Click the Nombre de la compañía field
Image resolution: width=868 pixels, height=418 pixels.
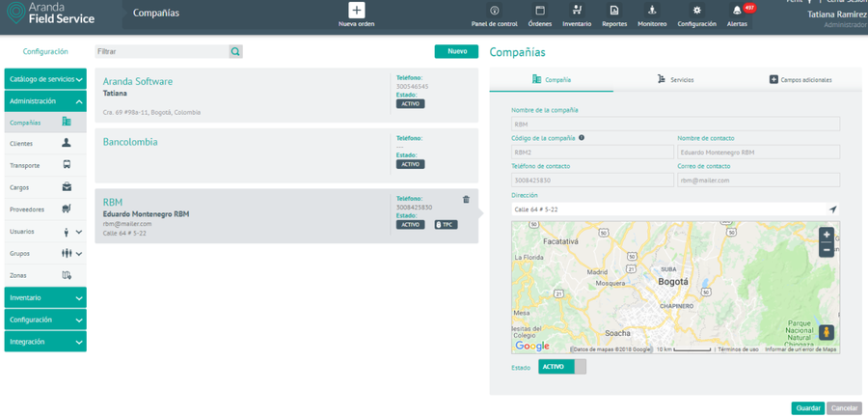tap(675, 125)
